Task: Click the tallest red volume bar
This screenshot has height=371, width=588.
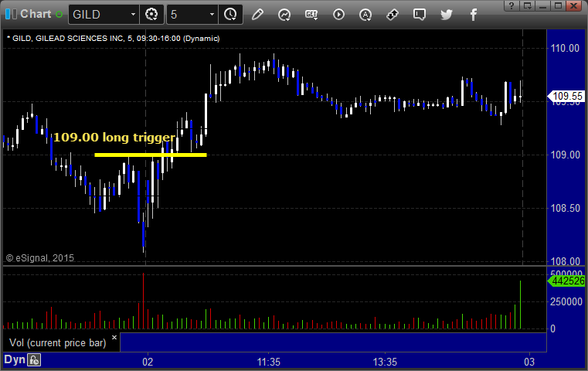Action: tap(143, 301)
